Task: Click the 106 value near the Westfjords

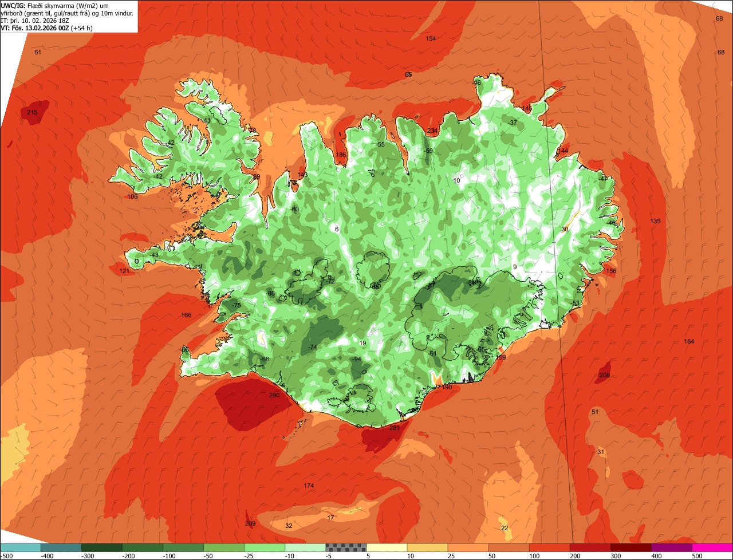Action: pos(132,196)
